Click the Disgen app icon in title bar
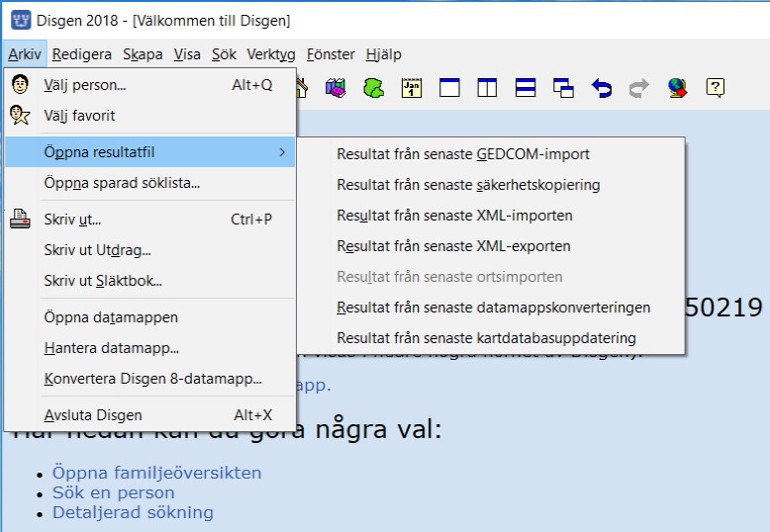Viewport: 770px width, 532px height. [21, 20]
